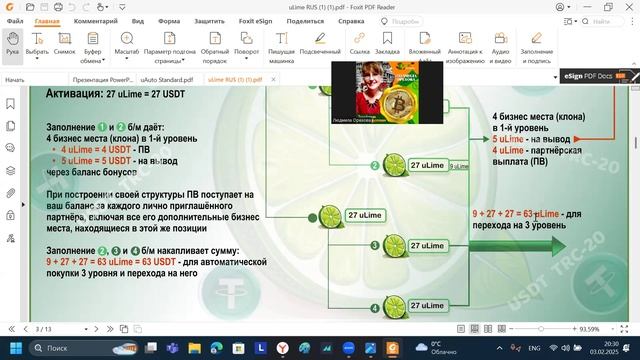
Task: Toggle fullscreen mode icon in status bar
Action: (624, 329)
